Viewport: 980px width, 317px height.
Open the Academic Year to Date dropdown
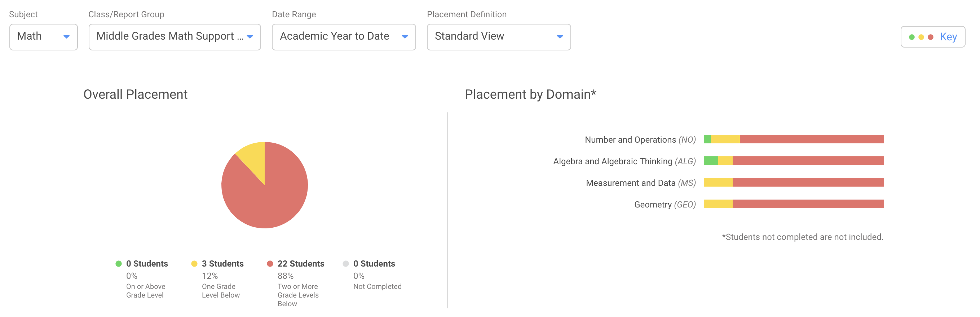(x=343, y=37)
